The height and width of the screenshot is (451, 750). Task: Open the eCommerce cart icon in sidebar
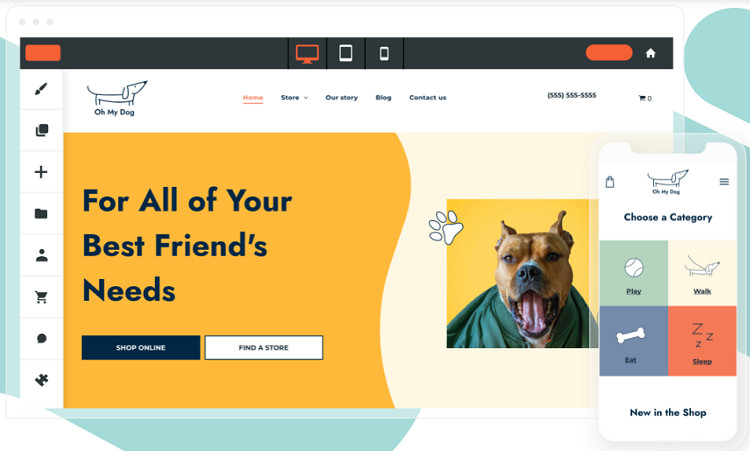coord(41,297)
